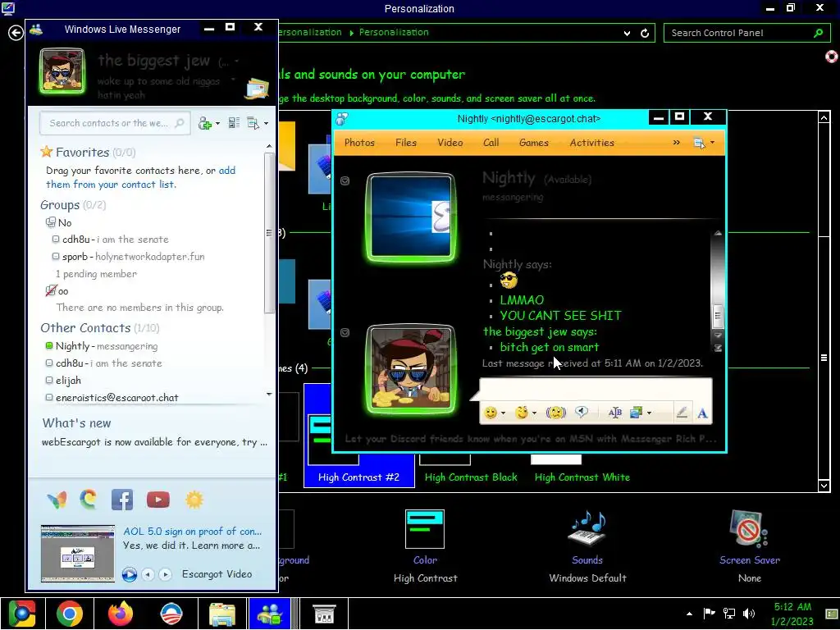Click the volume icon in system tray
Viewport: 840px width, 630px height.
(749, 614)
